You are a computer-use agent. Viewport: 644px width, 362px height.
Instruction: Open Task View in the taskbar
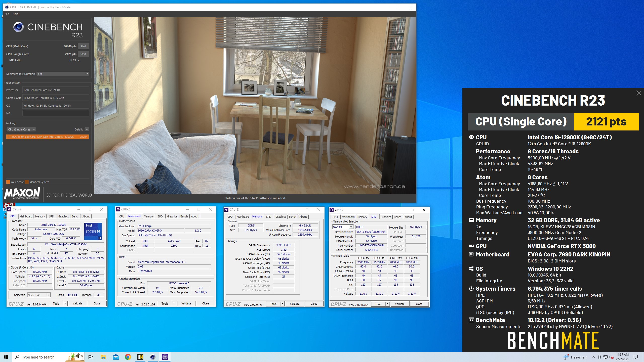tap(91, 357)
